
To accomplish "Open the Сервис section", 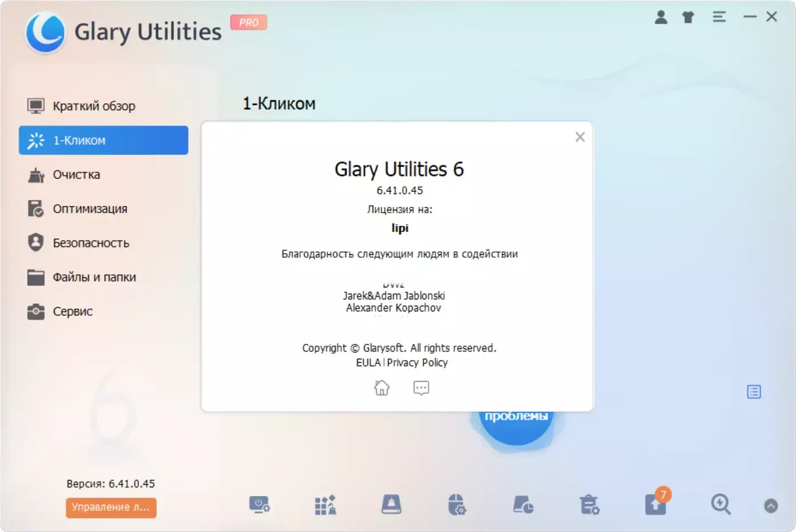I will pos(103,311).
